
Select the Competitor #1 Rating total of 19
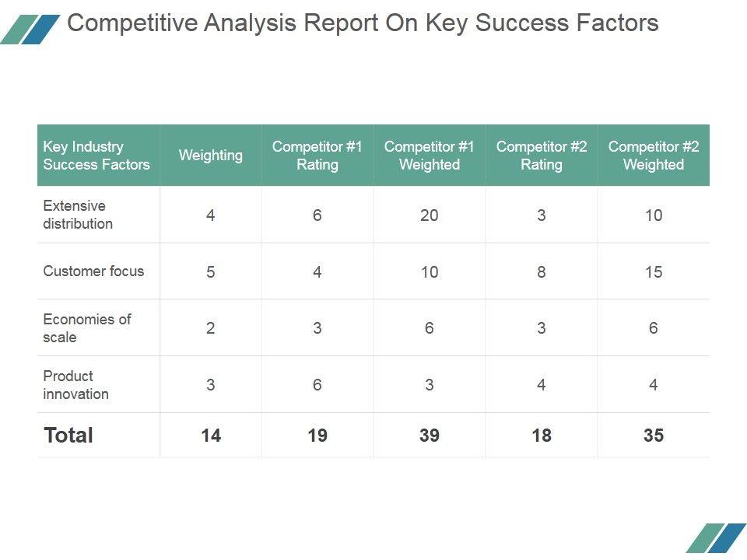point(317,436)
